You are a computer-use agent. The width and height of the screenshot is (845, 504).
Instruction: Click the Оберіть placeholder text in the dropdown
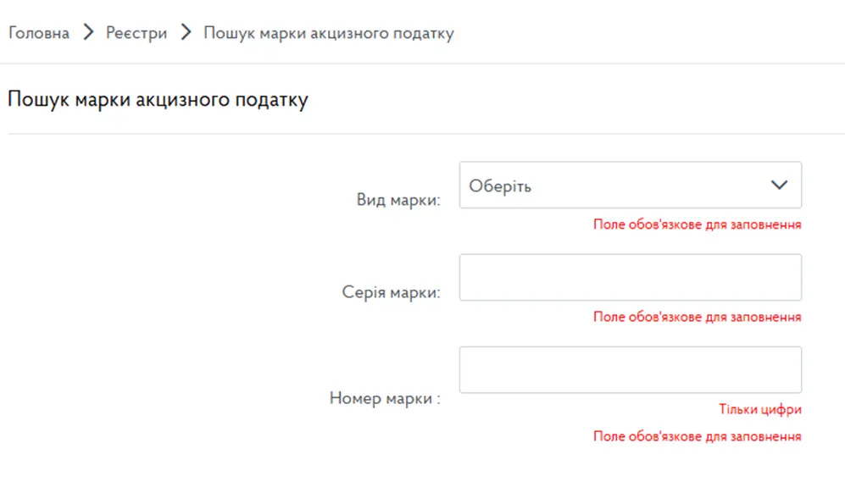point(500,186)
